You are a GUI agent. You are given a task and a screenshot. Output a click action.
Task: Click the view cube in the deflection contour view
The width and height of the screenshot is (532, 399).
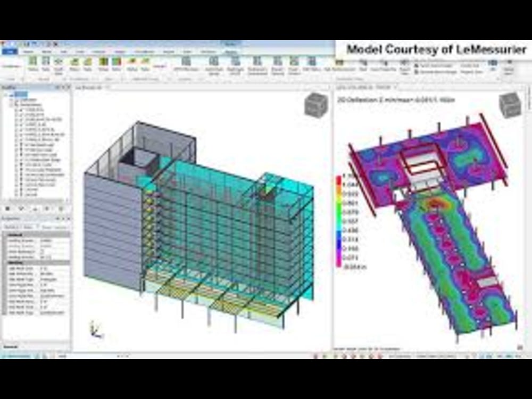tap(510, 104)
